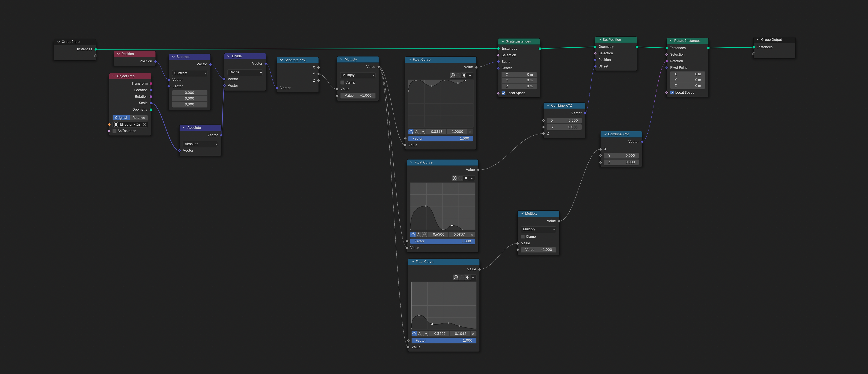The height and width of the screenshot is (374, 868).
Task: Open curve tools menu on Float Curve with 0.3227
Action: 473,278
